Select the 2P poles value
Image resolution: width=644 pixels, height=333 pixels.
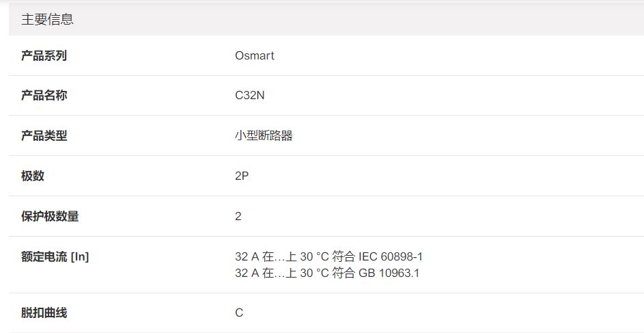click(x=242, y=176)
